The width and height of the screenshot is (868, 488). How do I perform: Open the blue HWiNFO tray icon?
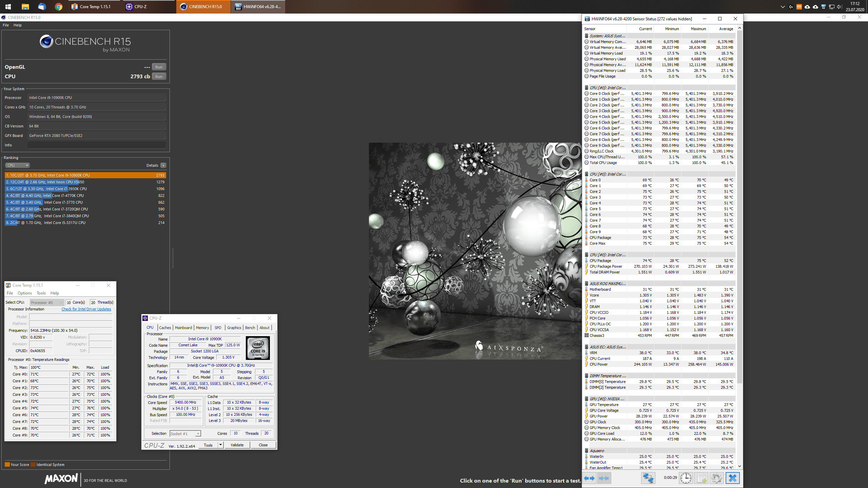(x=823, y=6)
